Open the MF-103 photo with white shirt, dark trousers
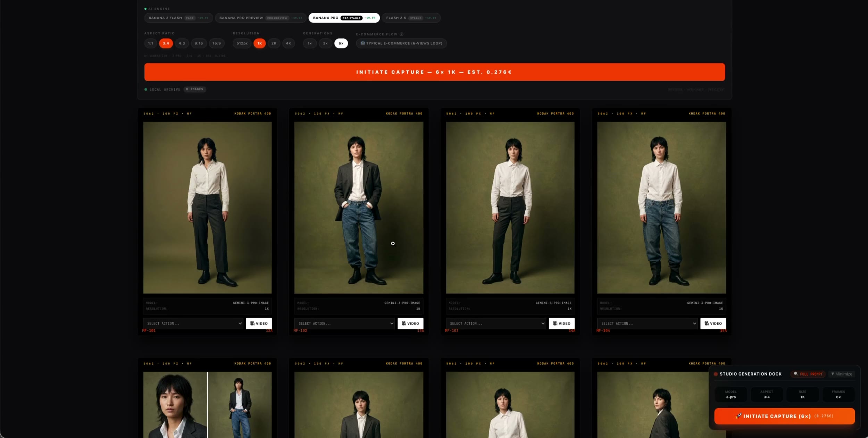868x438 pixels. pyautogui.click(x=510, y=208)
